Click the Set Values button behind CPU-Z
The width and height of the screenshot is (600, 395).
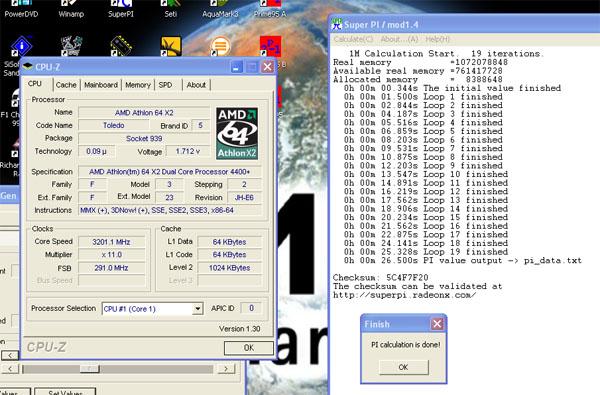pos(65,392)
